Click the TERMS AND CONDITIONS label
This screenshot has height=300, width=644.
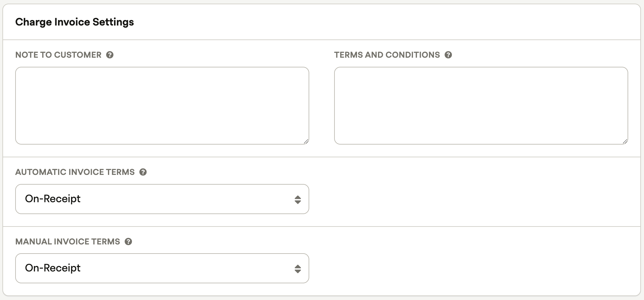tap(387, 55)
